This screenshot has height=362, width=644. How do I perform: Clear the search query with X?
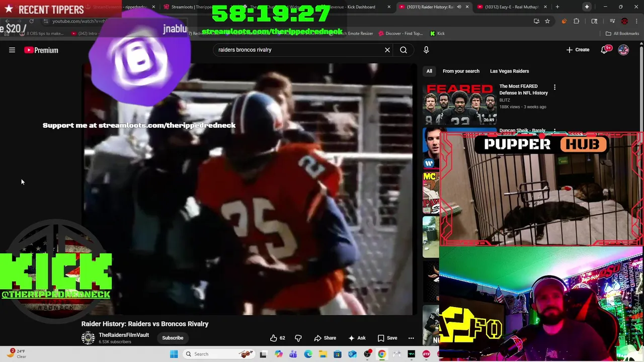click(x=387, y=50)
